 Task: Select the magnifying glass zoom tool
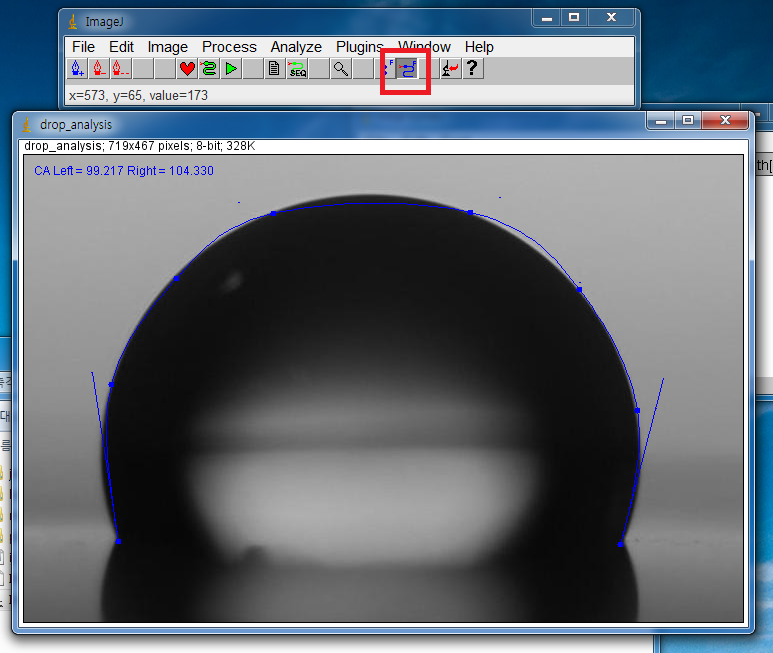341,69
